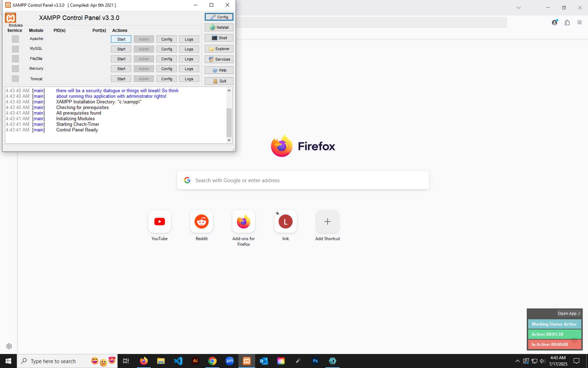The width and height of the screenshot is (588, 368).
Task: Open Netstat from XAMPP side panel
Action: click(219, 27)
